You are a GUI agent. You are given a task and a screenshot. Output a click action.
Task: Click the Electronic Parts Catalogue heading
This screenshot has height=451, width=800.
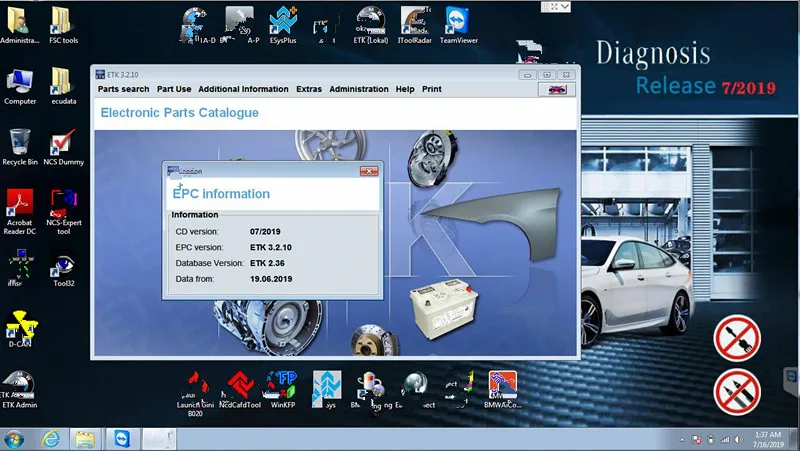pos(180,113)
